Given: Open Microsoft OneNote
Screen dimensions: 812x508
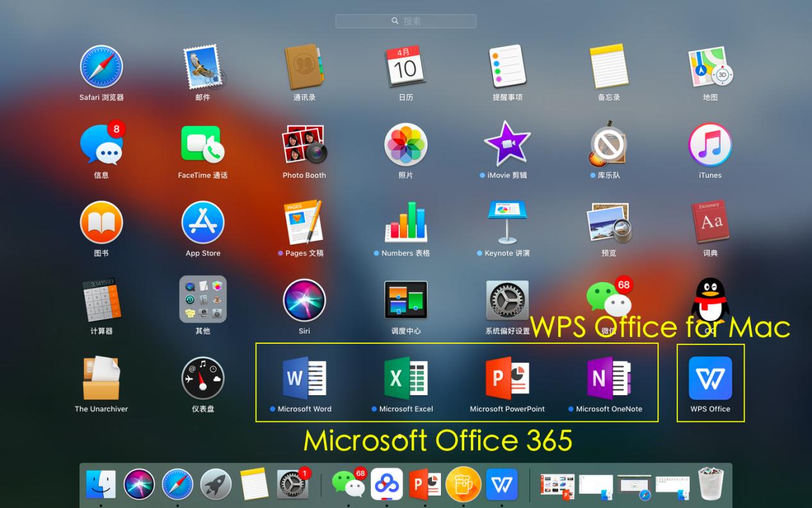Looking at the screenshot, I should [x=608, y=379].
